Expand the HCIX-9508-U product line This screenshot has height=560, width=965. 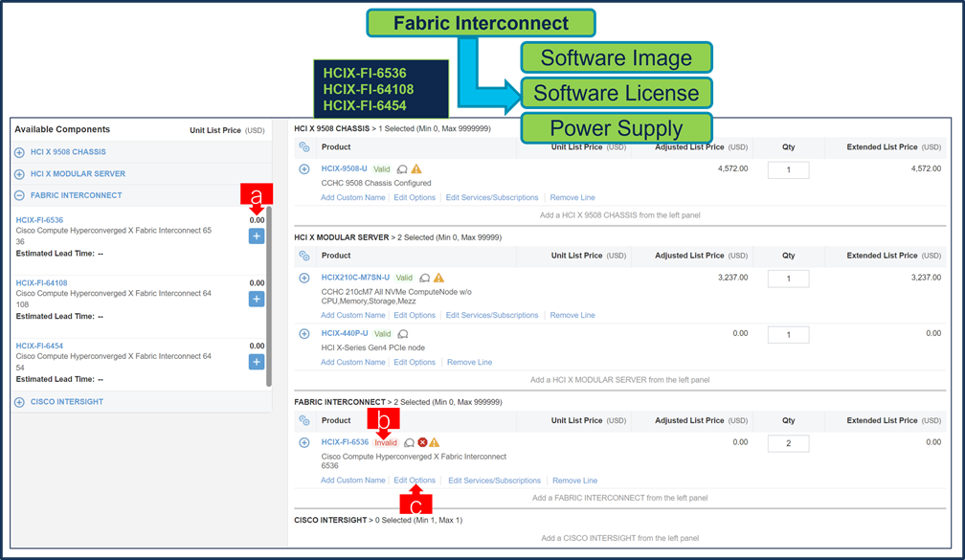pyautogui.click(x=304, y=169)
